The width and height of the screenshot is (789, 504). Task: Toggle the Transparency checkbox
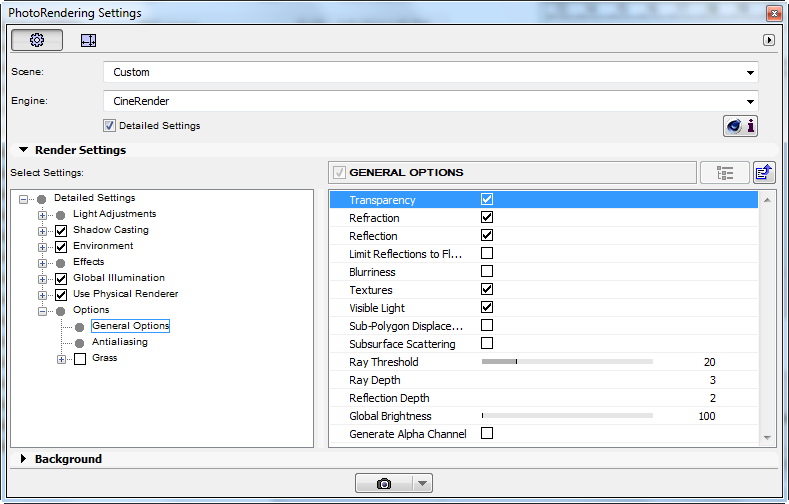[487, 199]
